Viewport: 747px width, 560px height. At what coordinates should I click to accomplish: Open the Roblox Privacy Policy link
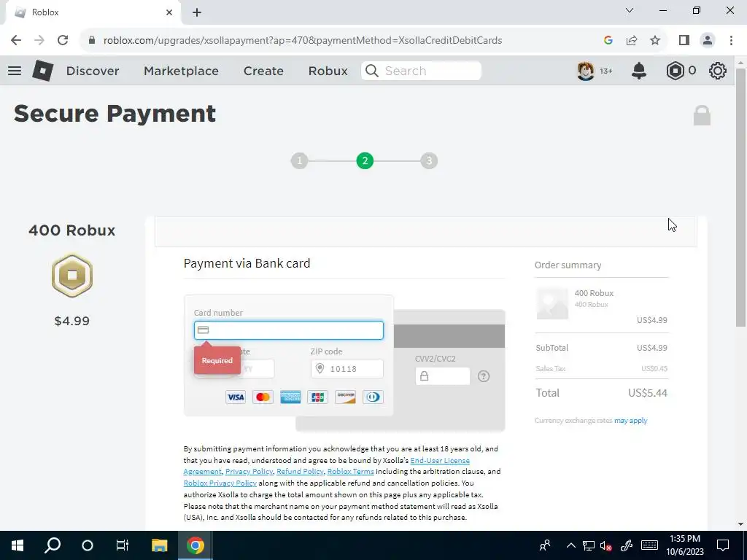click(220, 483)
